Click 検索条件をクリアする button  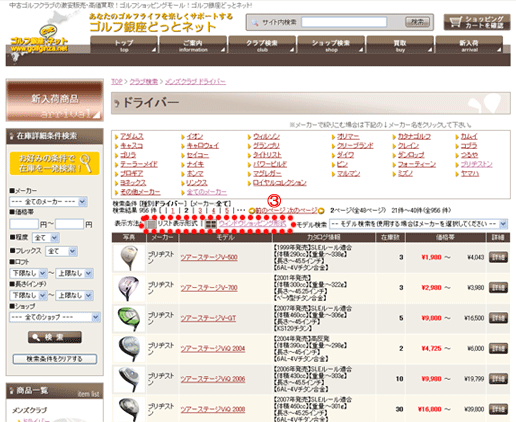pos(55,359)
